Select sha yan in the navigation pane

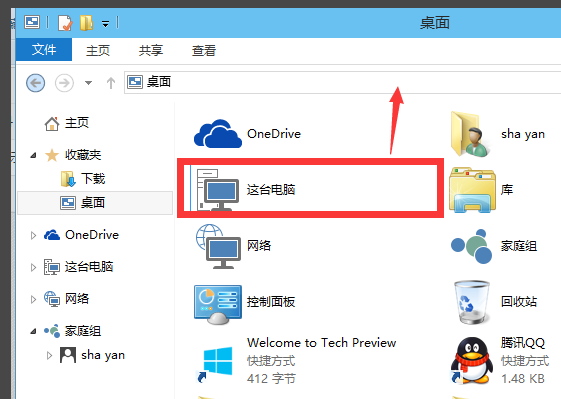coord(103,355)
